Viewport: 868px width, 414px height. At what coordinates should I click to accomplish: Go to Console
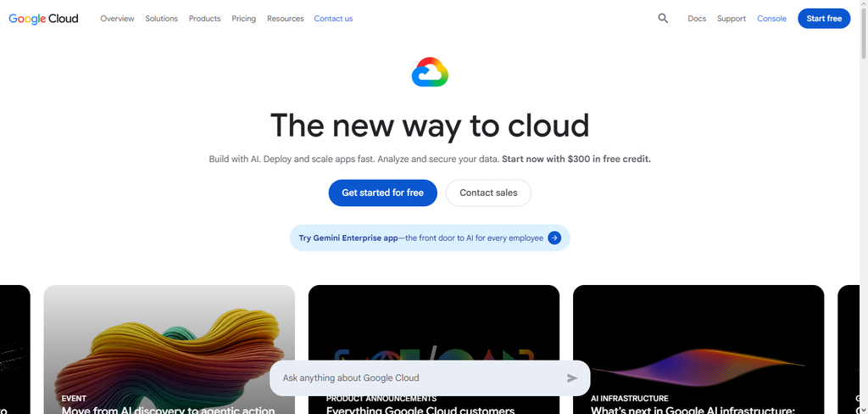[771, 19]
